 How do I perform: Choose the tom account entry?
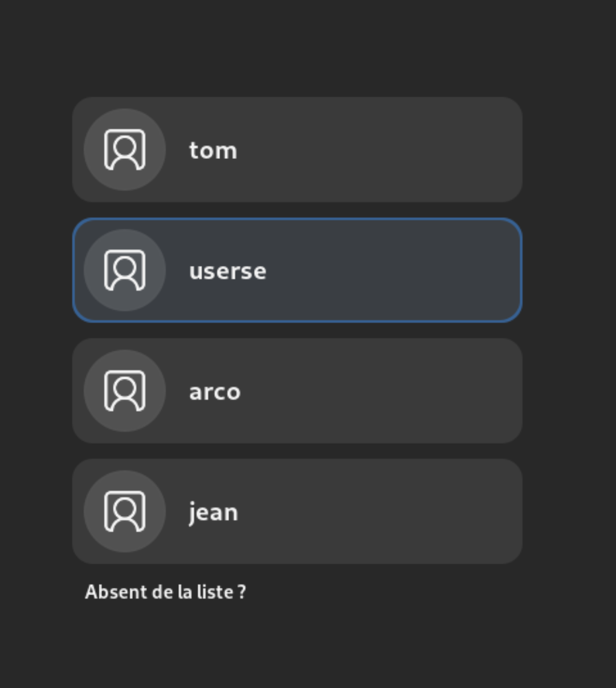297,150
